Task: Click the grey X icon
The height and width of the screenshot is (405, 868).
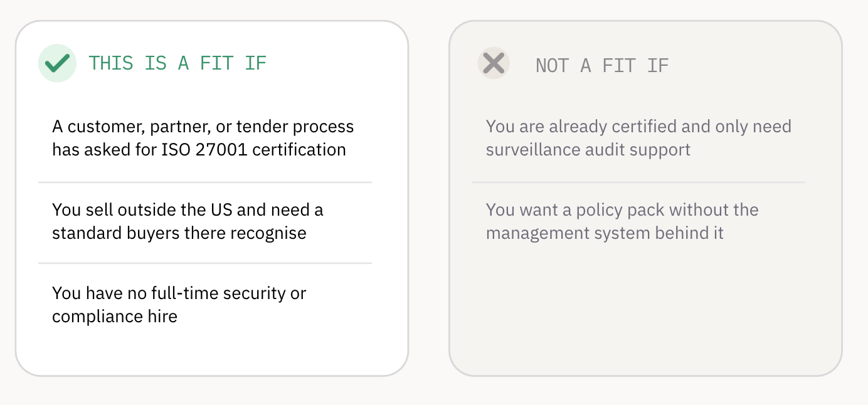Action: click(494, 63)
